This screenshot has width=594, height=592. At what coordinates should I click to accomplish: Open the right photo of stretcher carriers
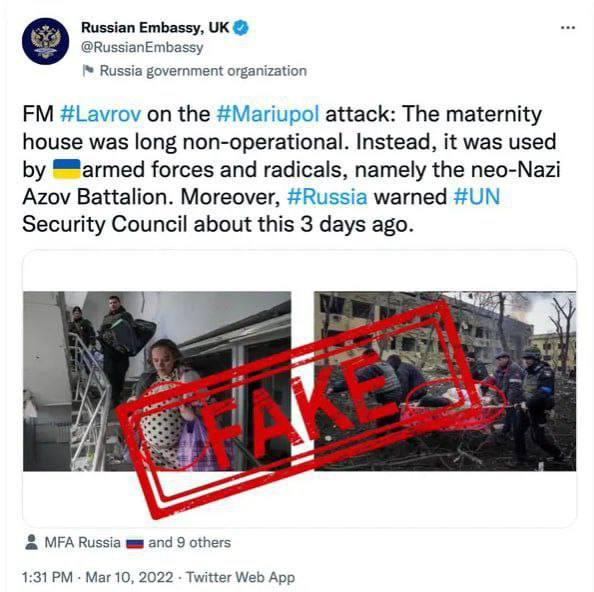coord(445,381)
